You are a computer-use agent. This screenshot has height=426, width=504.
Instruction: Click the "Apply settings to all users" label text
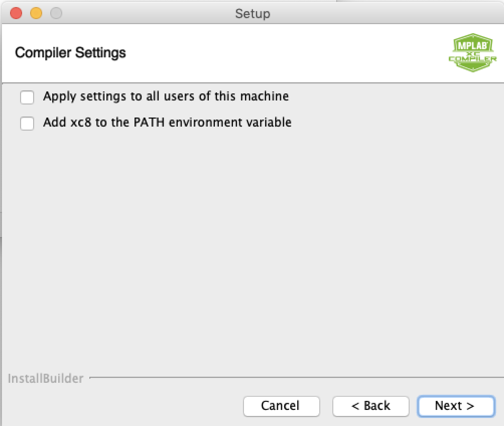pos(166,96)
